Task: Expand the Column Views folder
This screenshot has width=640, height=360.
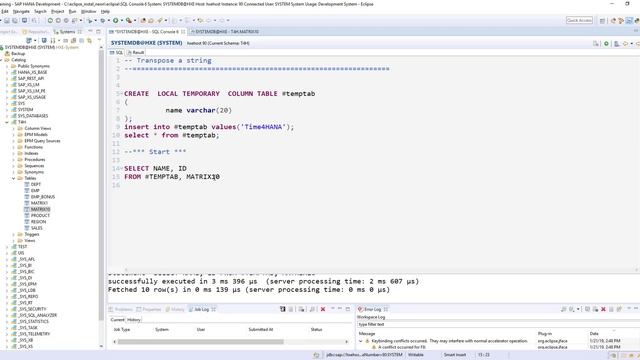Action: tap(14, 128)
